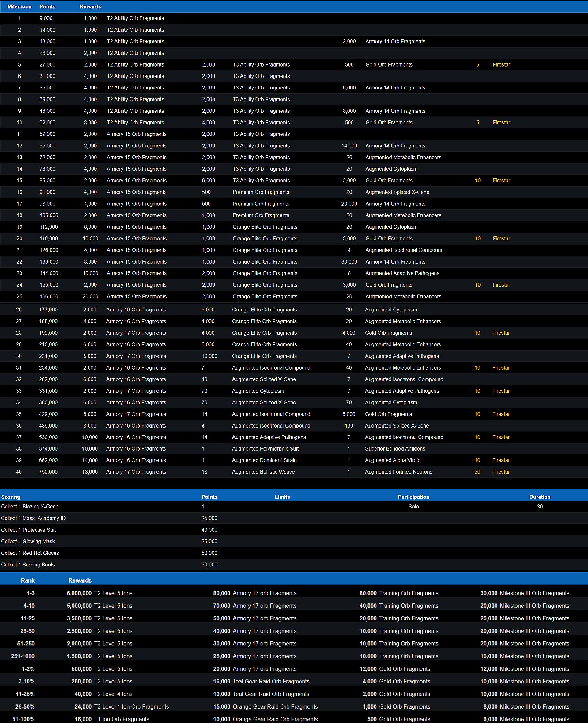Click the Firestar reward in milestone 40
The width and height of the screenshot is (588, 723).
[x=501, y=472]
